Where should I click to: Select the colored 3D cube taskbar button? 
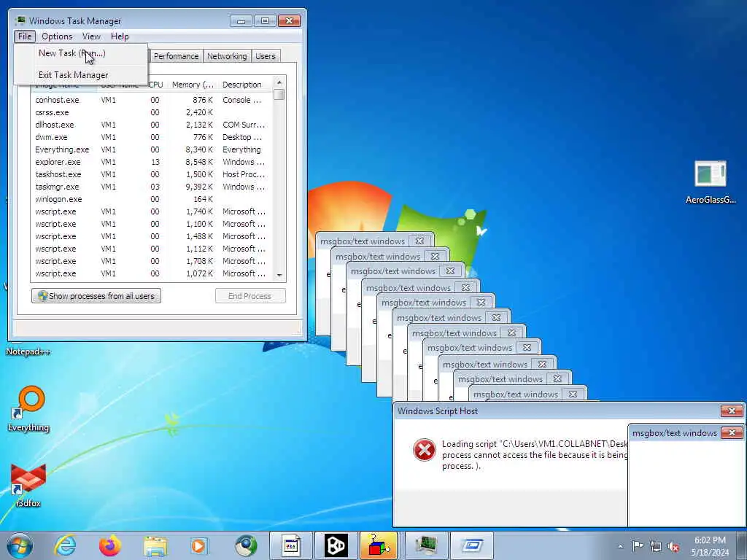pos(379,545)
